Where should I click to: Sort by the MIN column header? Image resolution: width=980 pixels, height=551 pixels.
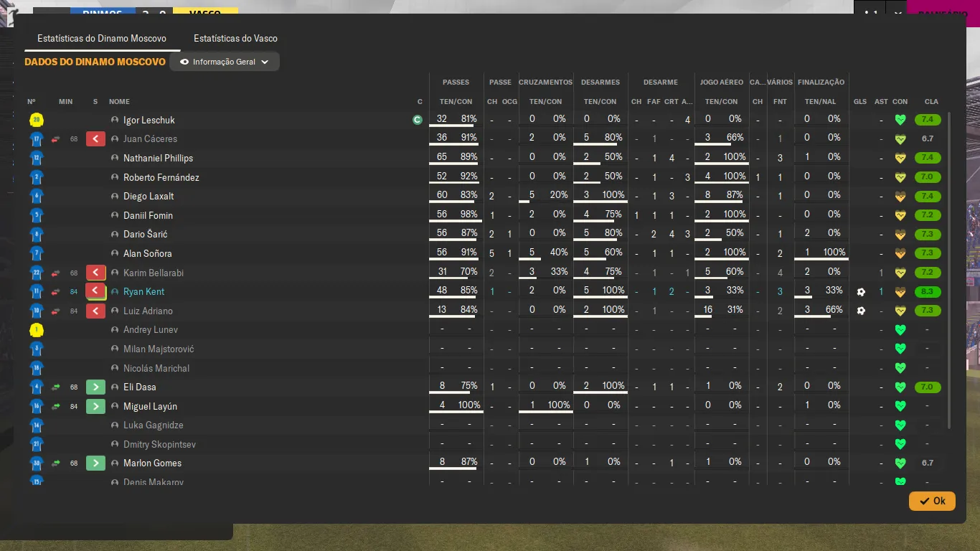point(65,102)
